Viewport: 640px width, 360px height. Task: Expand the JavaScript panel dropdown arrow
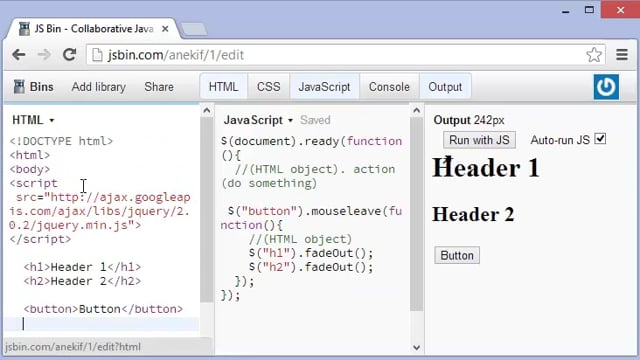click(x=290, y=120)
